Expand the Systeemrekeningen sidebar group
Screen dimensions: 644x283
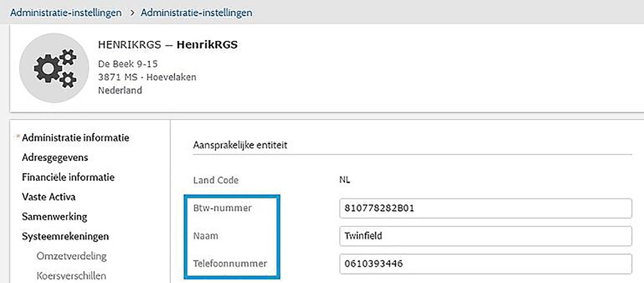(x=65, y=236)
